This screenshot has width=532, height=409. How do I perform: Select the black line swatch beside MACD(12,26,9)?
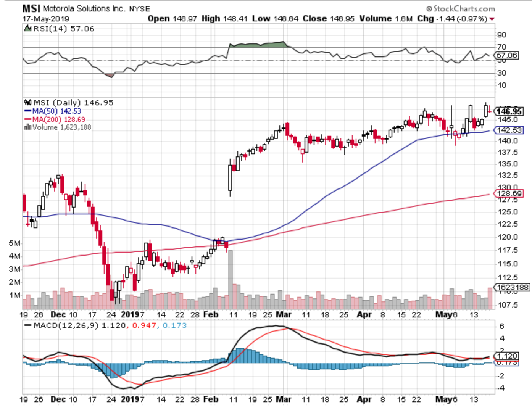(28, 325)
